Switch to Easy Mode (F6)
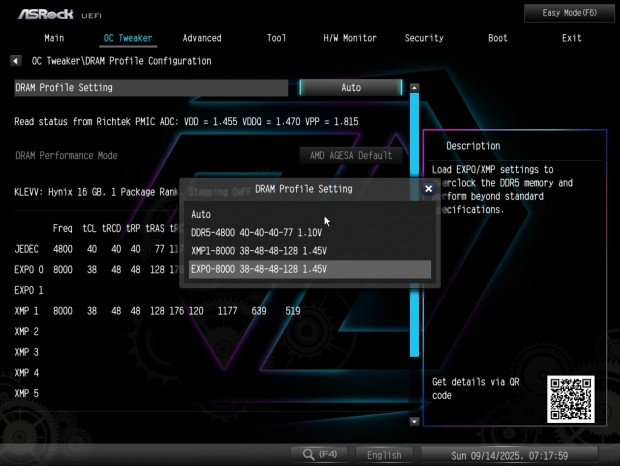 tap(569, 13)
